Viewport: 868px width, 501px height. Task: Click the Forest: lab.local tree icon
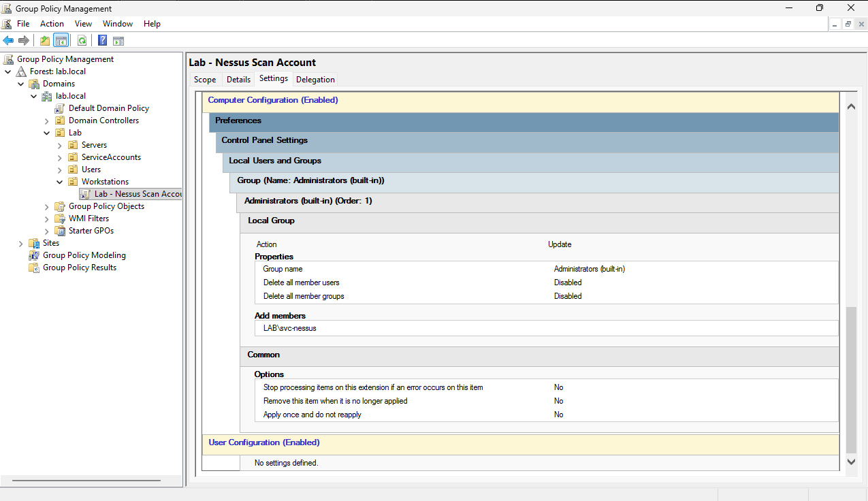pyautogui.click(x=22, y=71)
